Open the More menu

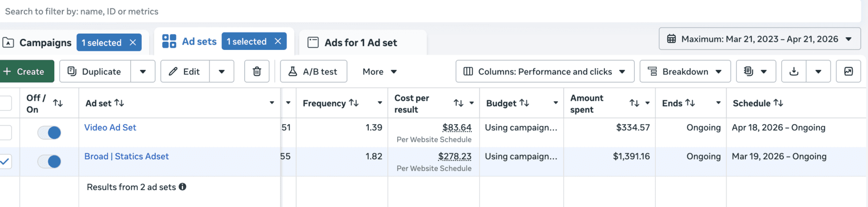(x=380, y=72)
